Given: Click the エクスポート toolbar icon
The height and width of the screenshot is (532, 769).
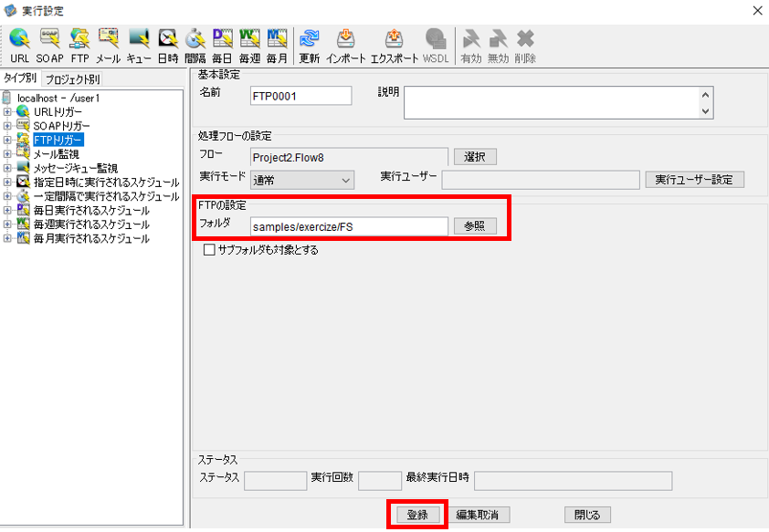Looking at the screenshot, I should [x=394, y=46].
